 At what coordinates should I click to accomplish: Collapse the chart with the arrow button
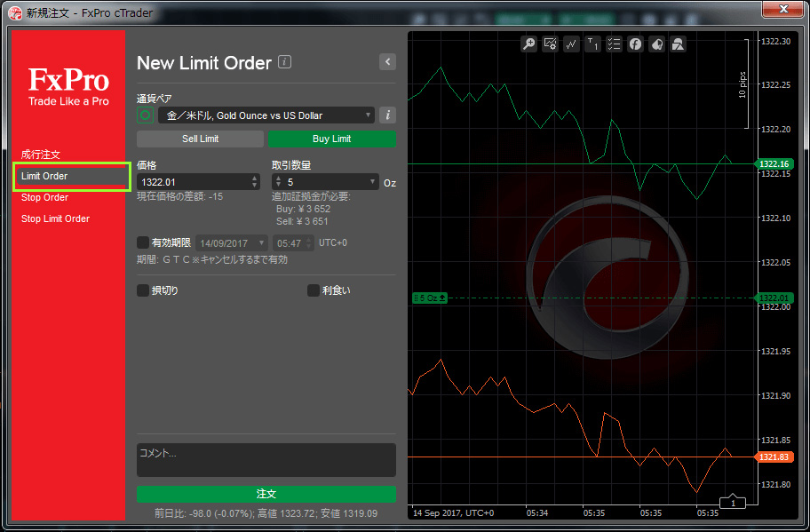tap(387, 62)
